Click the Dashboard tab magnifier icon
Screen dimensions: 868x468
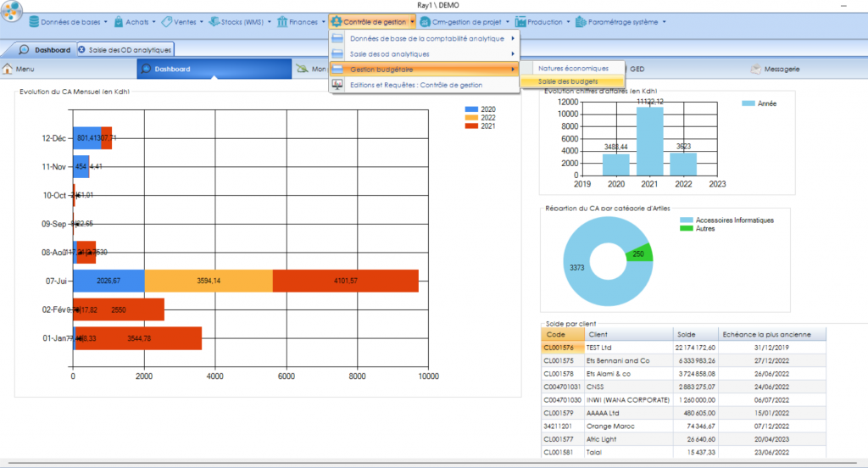[24, 50]
